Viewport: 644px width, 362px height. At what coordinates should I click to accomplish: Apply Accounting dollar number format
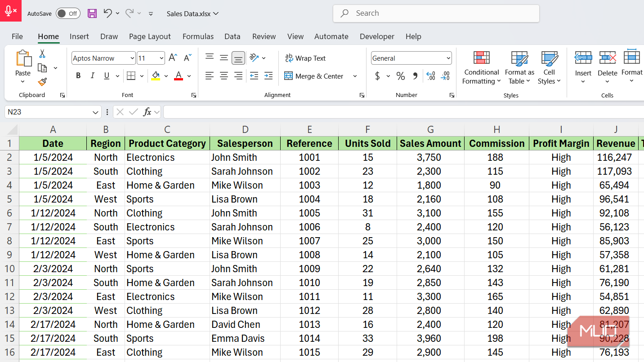point(377,76)
